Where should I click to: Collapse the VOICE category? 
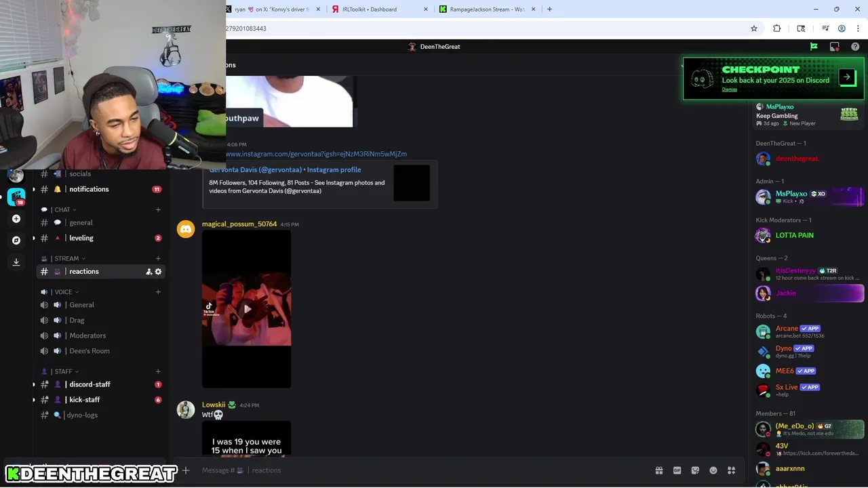[60, 292]
